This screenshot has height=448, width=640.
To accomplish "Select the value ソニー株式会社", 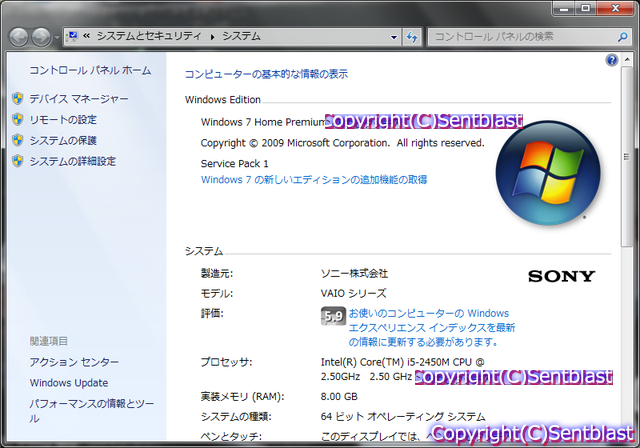I will click(354, 273).
